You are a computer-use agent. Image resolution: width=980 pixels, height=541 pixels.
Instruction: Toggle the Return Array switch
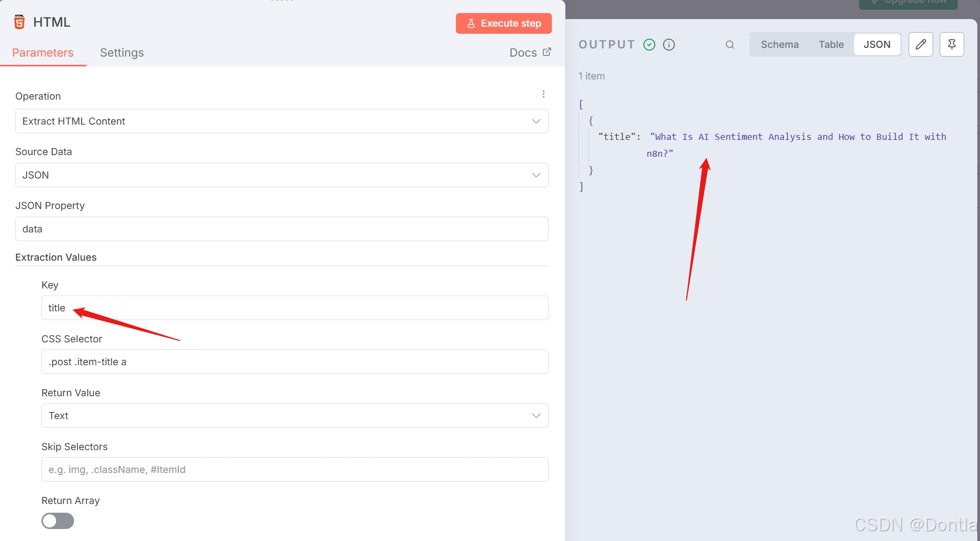pos(58,521)
